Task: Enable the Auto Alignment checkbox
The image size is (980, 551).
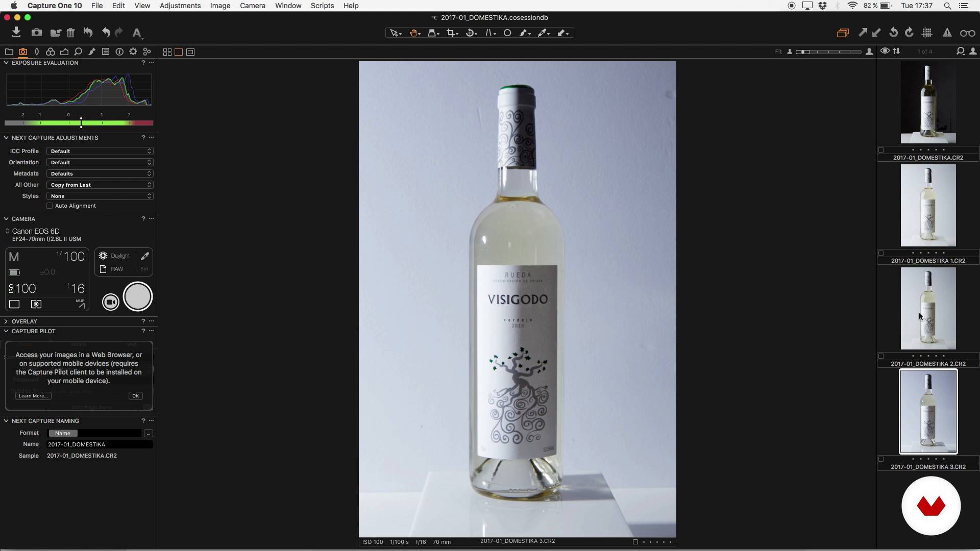Action: [x=50, y=206]
